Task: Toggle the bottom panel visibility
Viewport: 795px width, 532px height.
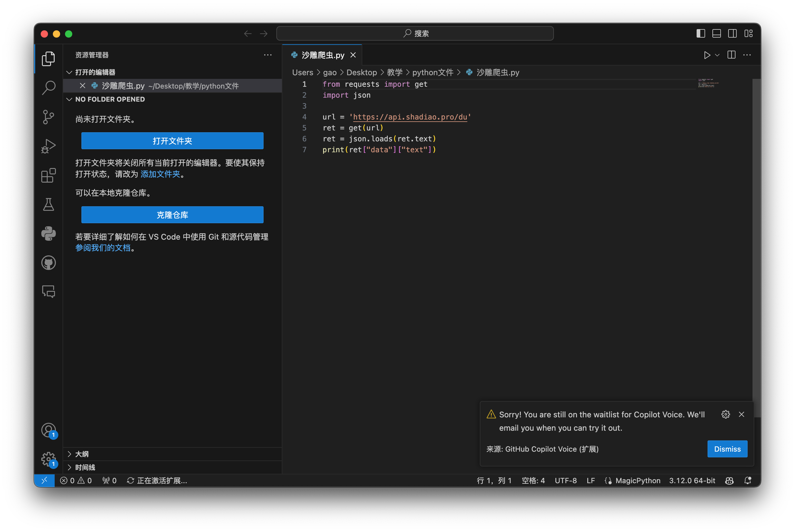Action: coord(717,33)
